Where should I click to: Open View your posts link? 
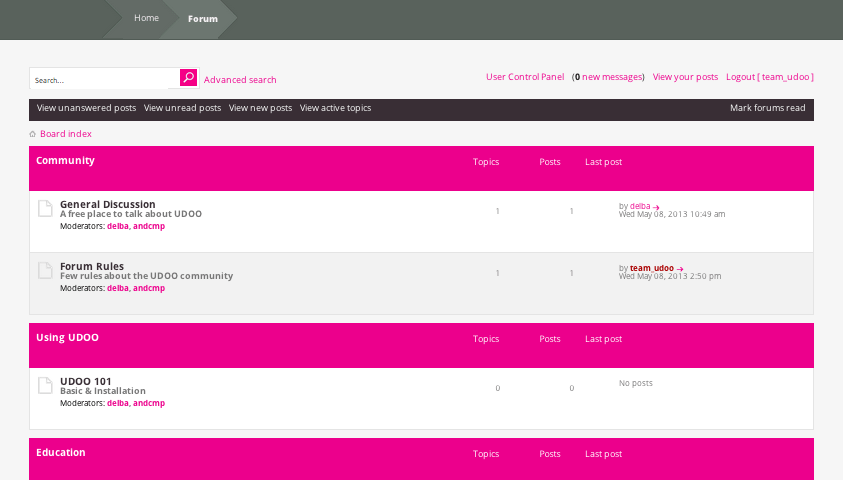[685, 77]
